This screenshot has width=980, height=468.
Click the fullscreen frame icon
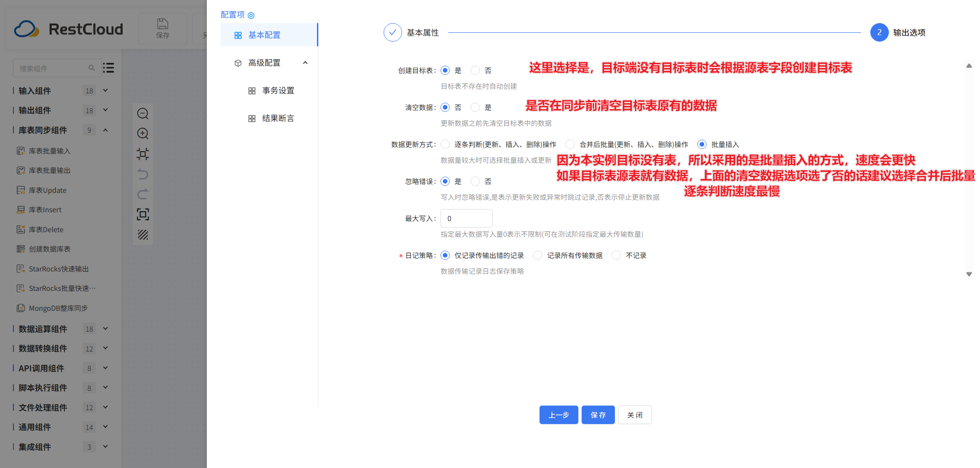[x=143, y=214]
